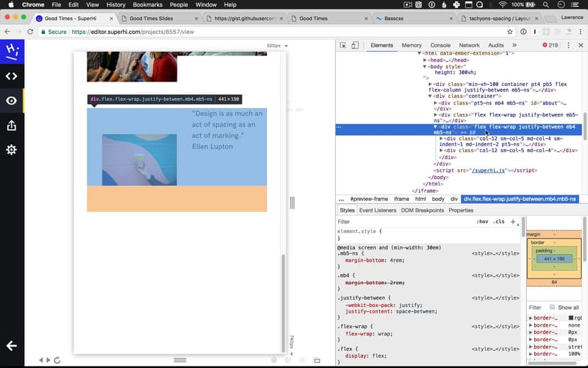Click the .cls button in Styles
The image size is (588, 368).
[x=499, y=222]
